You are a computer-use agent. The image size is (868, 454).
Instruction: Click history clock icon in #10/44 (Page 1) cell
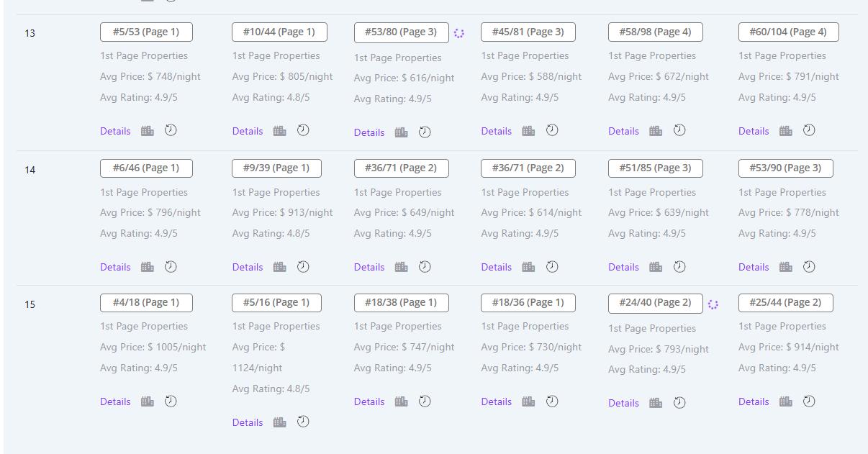pyautogui.click(x=303, y=130)
